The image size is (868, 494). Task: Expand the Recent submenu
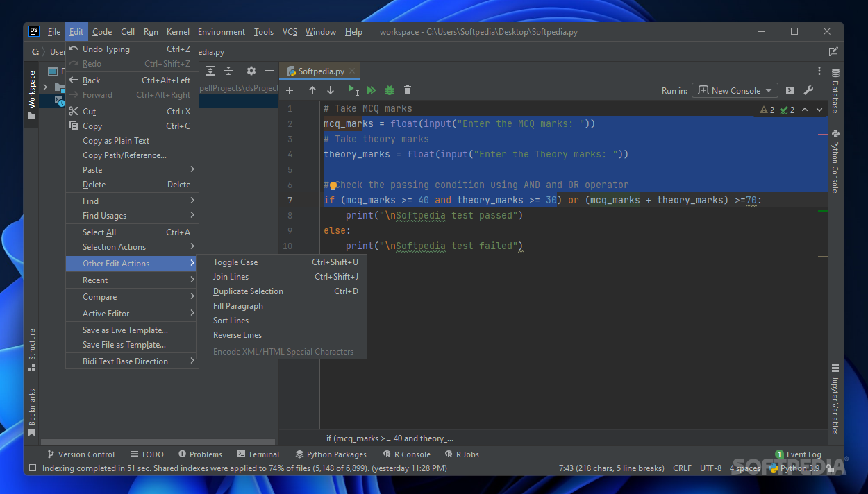click(x=132, y=280)
